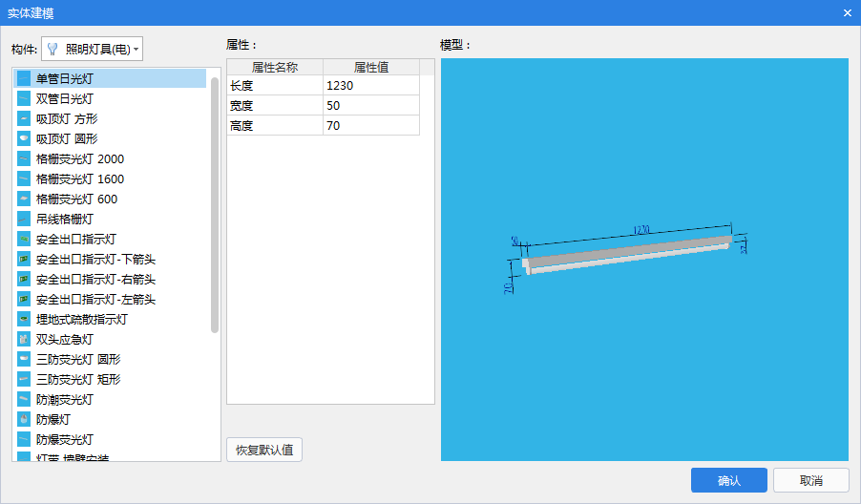This screenshot has height=504, width=861.
Task: Select 格栅荧光灯 2000 from the list
Action: (x=80, y=158)
